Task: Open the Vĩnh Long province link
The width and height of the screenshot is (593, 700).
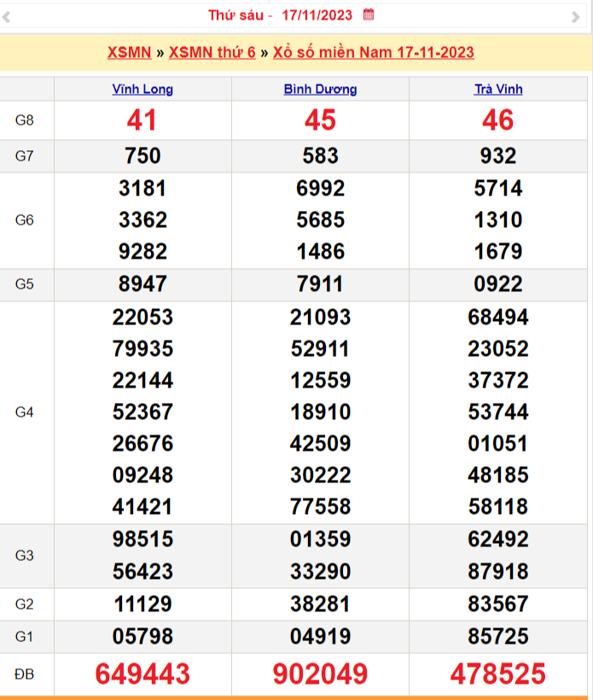Action: [x=142, y=89]
